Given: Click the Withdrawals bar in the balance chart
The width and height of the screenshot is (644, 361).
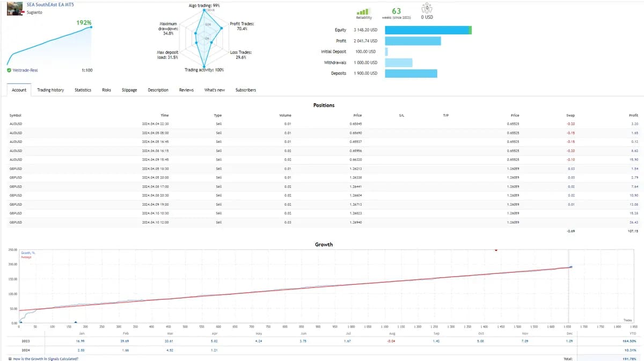Looking at the screenshot, I should point(399,62).
